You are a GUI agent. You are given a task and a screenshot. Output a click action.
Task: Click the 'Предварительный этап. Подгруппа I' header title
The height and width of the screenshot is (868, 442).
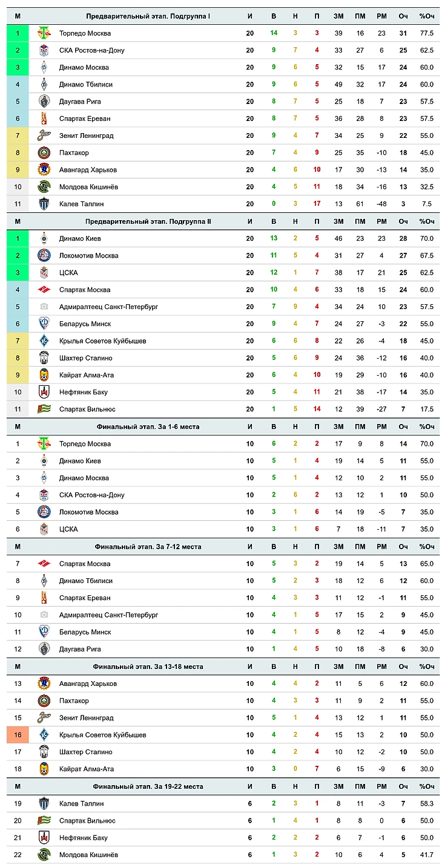point(148,16)
